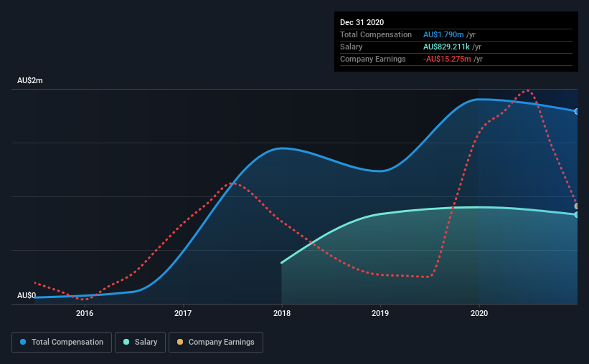Screen dimensions: 589x364
Task: Click the Company Earnings tooltip row label
Action: (x=372, y=59)
